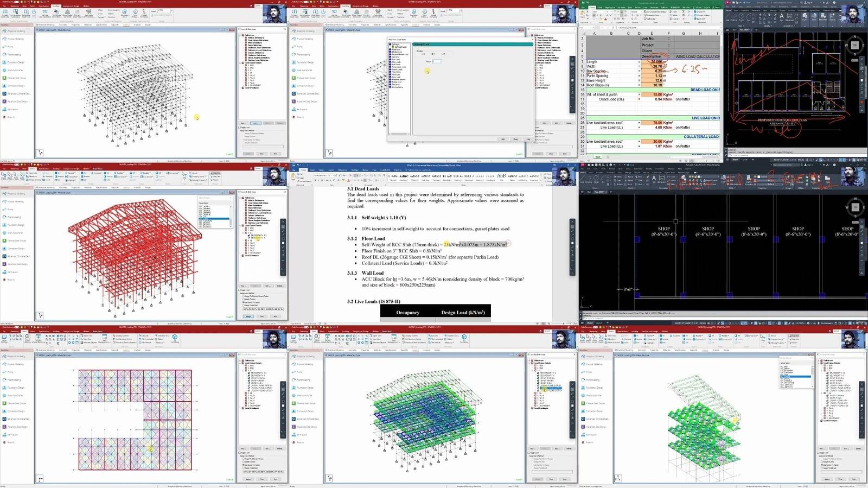Open the AutoCAD application menu in floor-plan window

tap(727, 3)
